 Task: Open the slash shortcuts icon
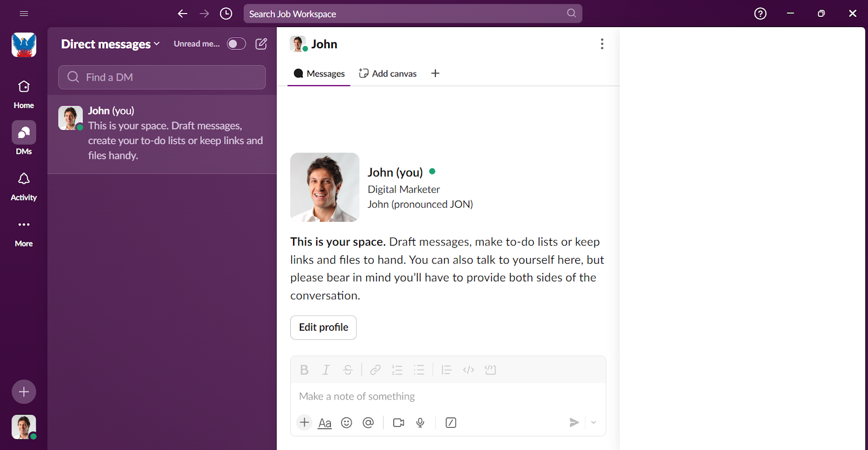click(x=451, y=422)
